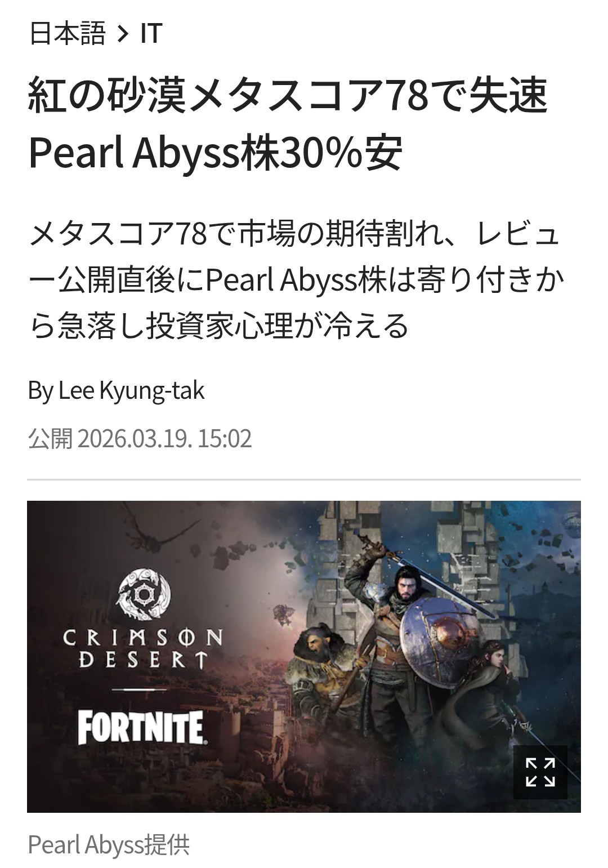Open the 日本語 breadcrumb section
This screenshot has width=608, height=868.
pos(67,34)
